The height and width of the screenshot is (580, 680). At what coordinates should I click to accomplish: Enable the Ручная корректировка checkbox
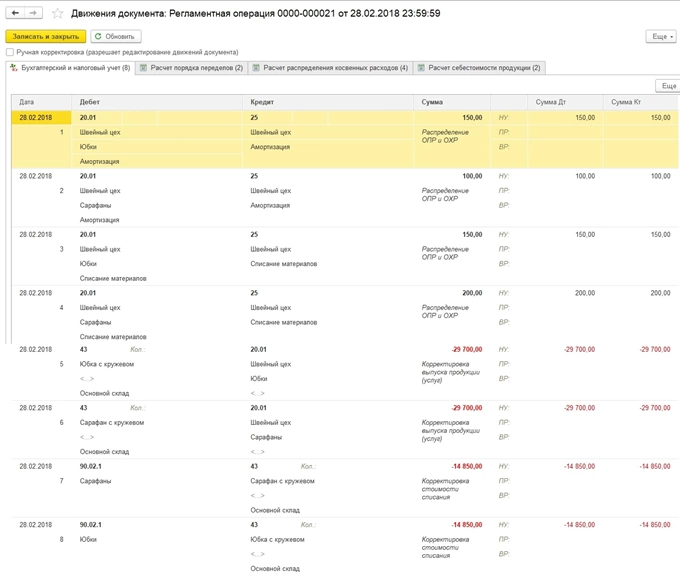10,52
